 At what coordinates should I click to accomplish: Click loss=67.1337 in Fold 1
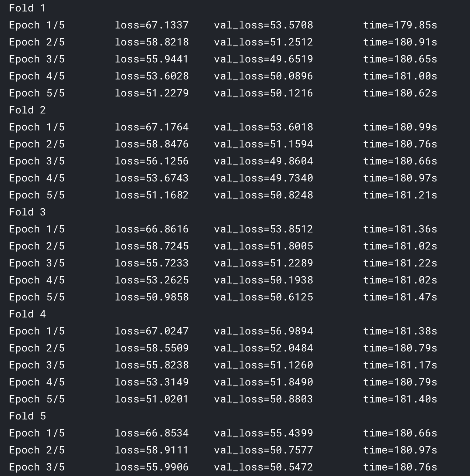(151, 25)
